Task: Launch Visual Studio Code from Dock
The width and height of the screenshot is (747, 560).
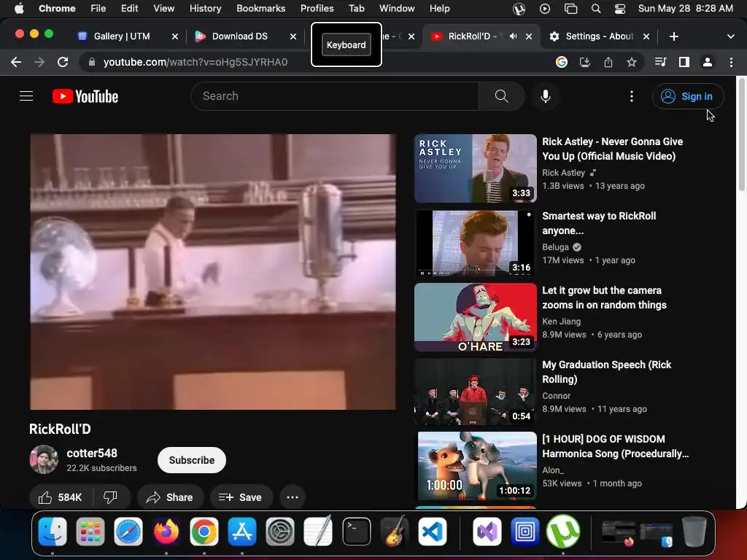Action: pyautogui.click(x=433, y=532)
